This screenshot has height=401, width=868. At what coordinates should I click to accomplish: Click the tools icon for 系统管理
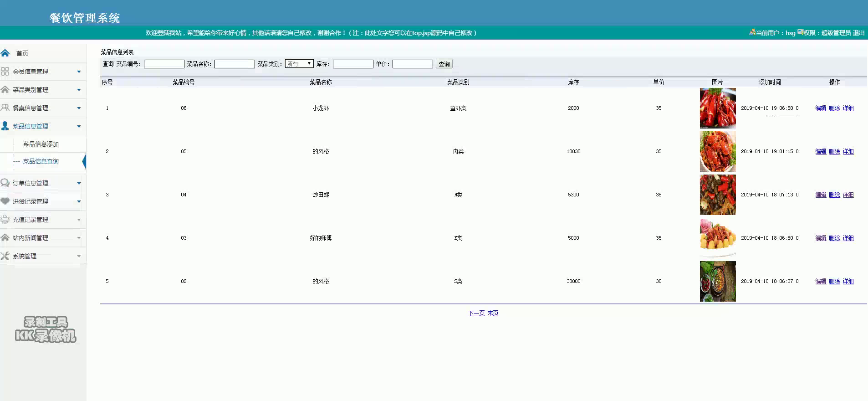pos(5,256)
